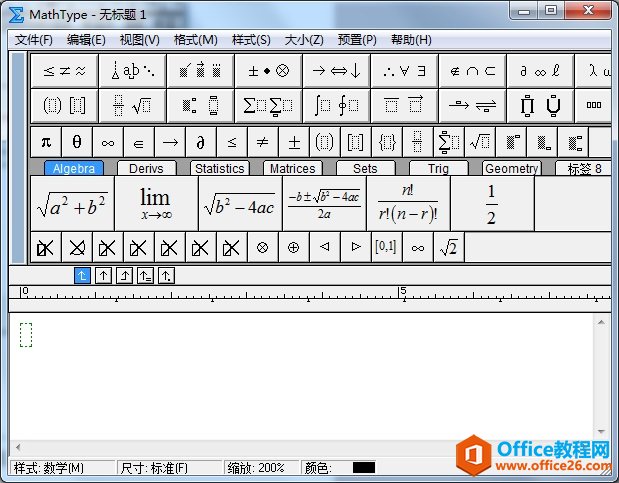619x483 pixels.
Task: Select the relational-aligned tab stop
Action: point(145,276)
